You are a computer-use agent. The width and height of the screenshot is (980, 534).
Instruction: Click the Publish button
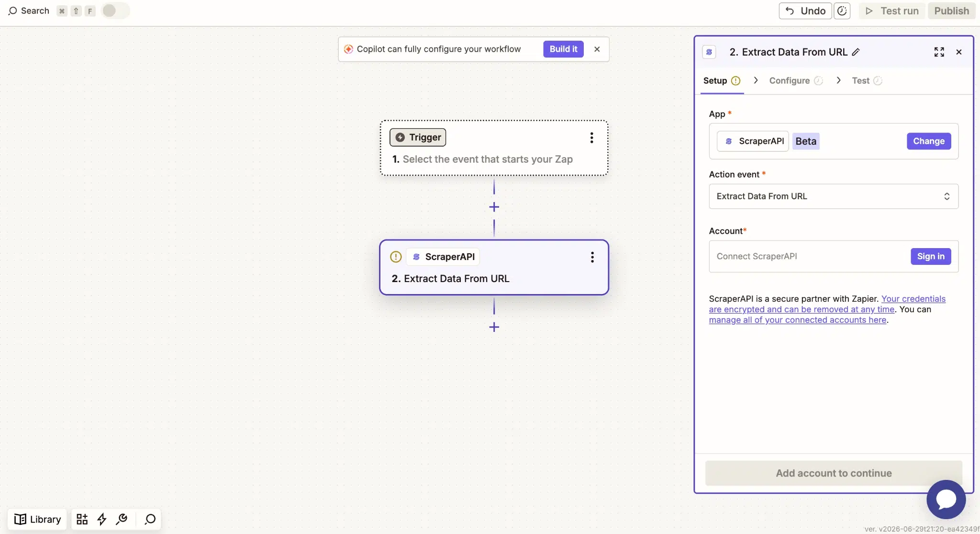pyautogui.click(x=951, y=11)
